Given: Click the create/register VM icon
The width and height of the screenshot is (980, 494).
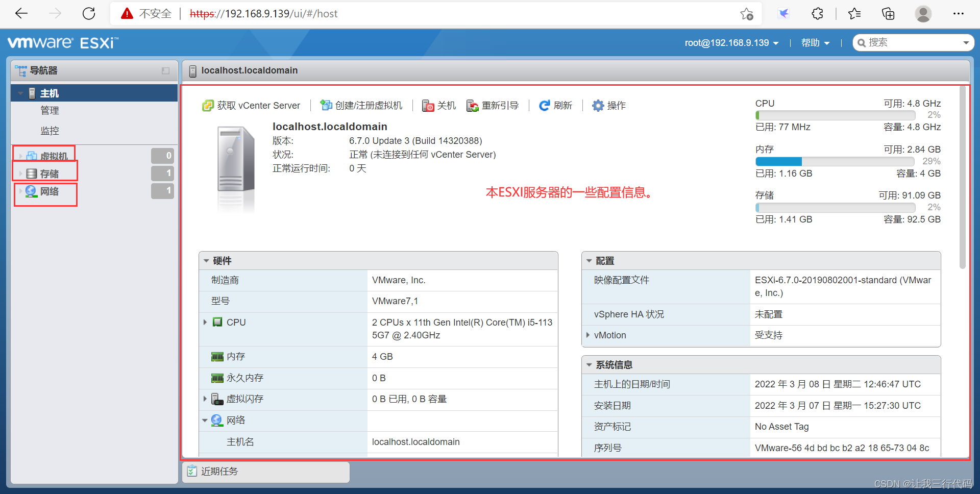Looking at the screenshot, I should click(x=326, y=106).
